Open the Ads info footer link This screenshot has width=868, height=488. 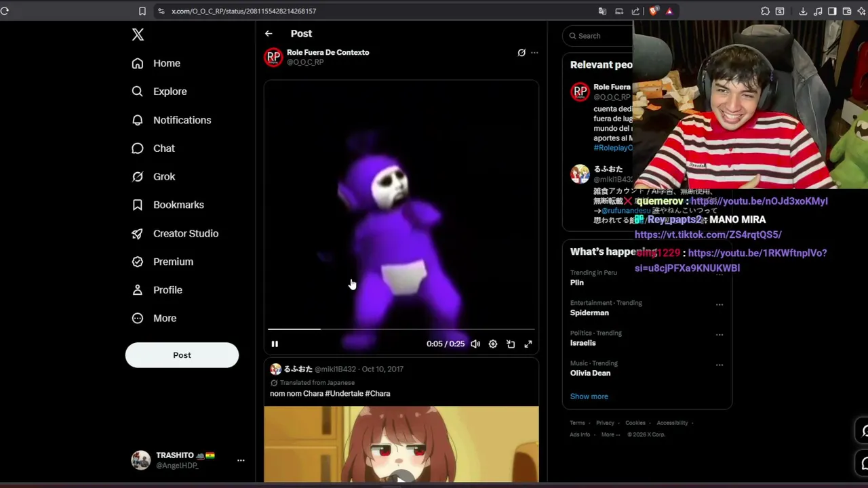pyautogui.click(x=580, y=434)
